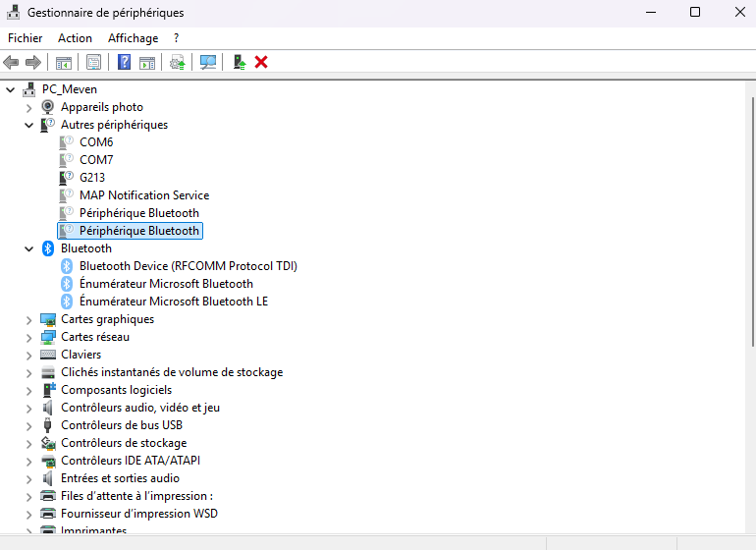Viewport: 756px width, 550px height.
Task: Click the icon beside Composants logiciels
Action: (x=49, y=390)
